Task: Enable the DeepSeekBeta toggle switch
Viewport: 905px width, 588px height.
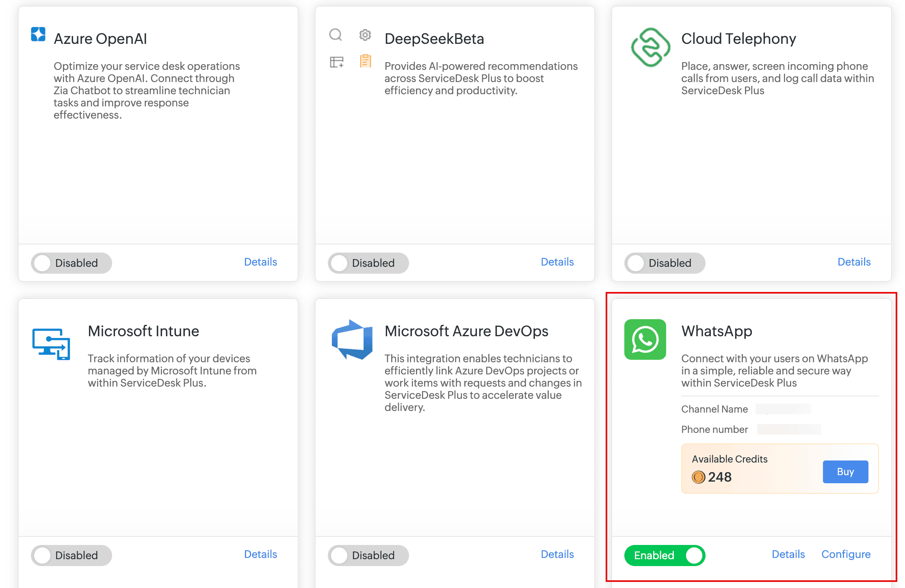Action: point(368,263)
